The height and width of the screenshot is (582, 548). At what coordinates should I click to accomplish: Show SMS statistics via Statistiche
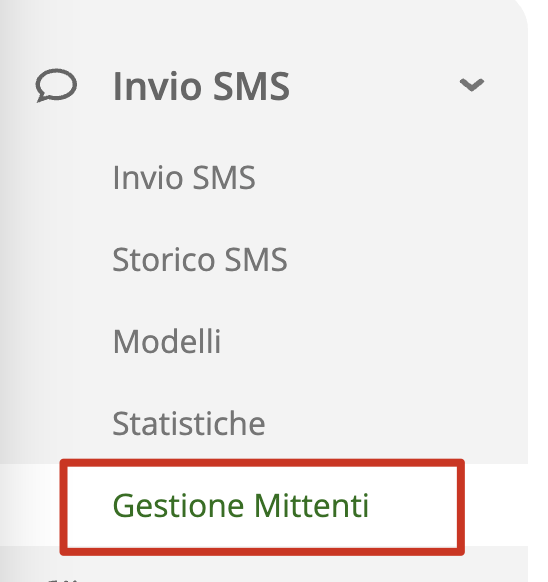[x=189, y=424]
